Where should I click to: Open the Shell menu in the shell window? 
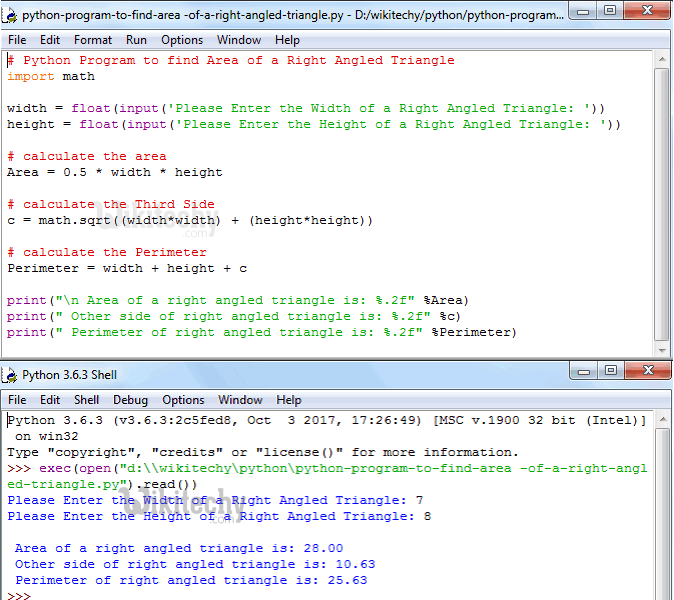(x=86, y=400)
